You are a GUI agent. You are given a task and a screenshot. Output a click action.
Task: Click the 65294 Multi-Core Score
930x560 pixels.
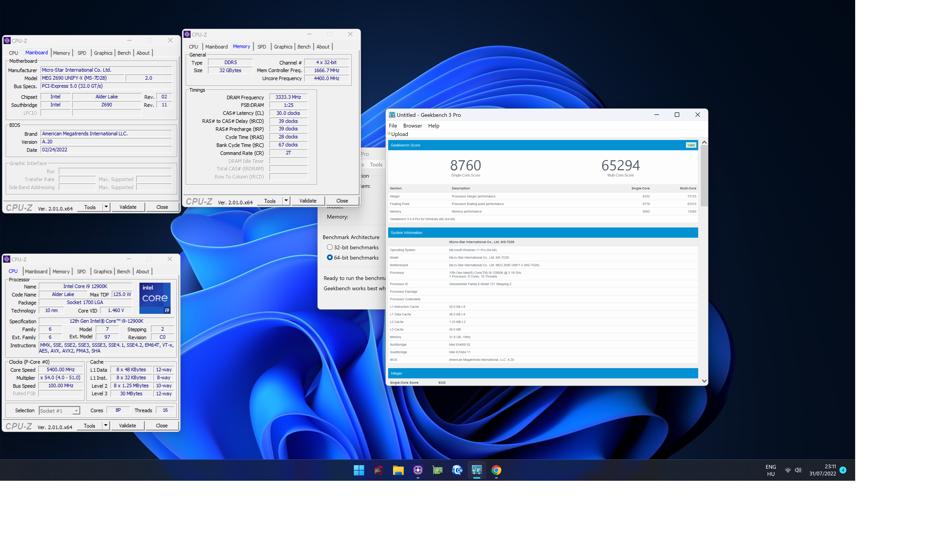tap(620, 166)
